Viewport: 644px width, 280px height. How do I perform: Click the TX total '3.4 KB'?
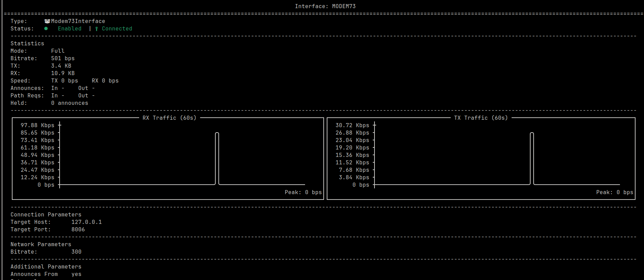pyautogui.click(x=61, y=66)
